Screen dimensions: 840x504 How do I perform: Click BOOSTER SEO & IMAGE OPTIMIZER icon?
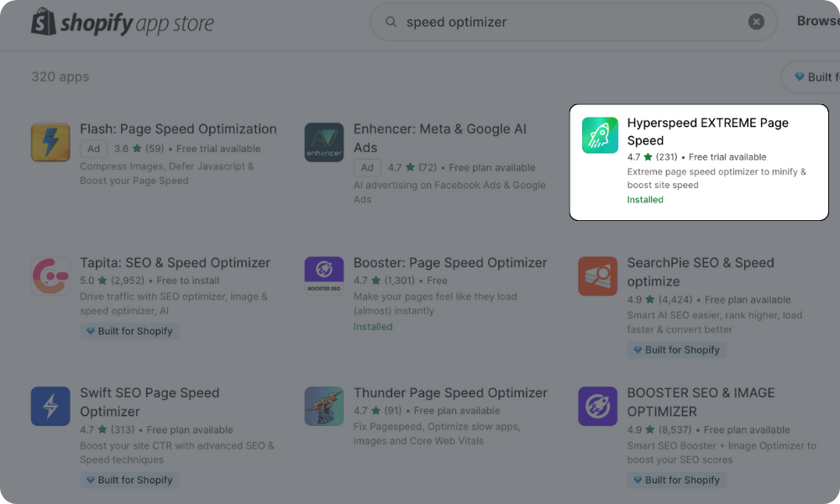point(597,407)
